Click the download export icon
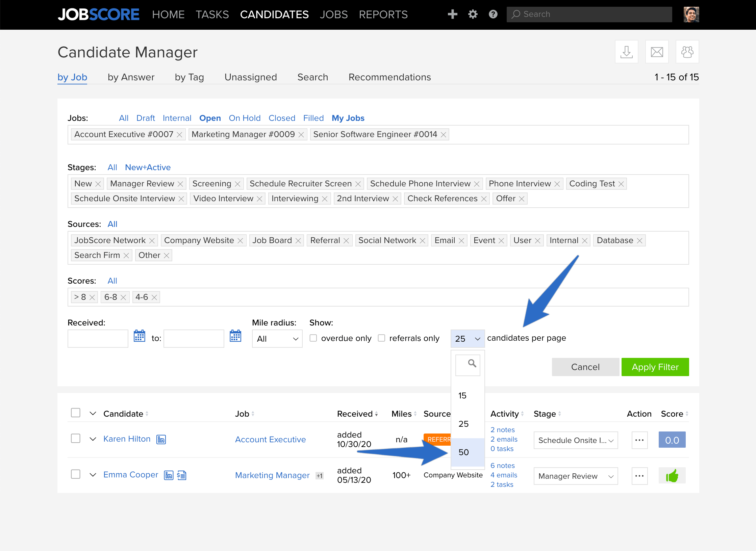Screen dimensions: 756x551 tap(627, 52)
